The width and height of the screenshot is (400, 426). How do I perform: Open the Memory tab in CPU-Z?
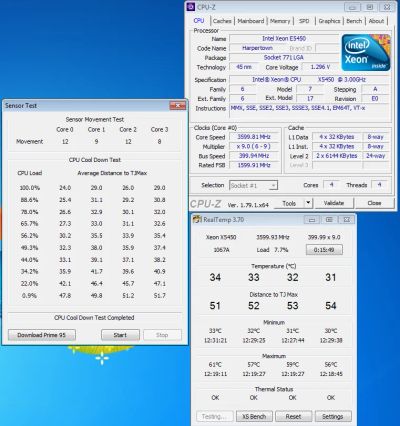[x=280, y=21]
